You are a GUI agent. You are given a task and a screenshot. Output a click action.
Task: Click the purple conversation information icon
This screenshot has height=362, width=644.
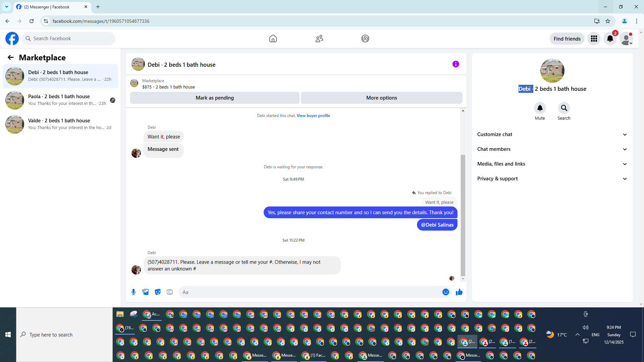coord(455,64)
